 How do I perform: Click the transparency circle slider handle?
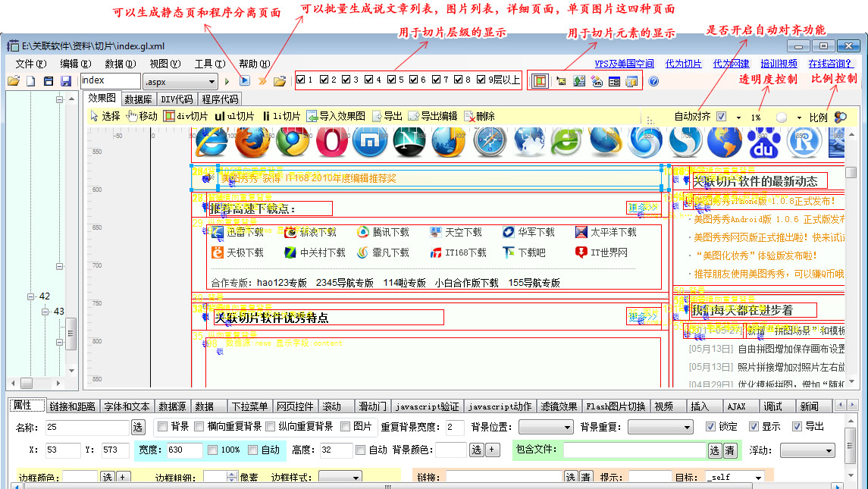[781, 118]
